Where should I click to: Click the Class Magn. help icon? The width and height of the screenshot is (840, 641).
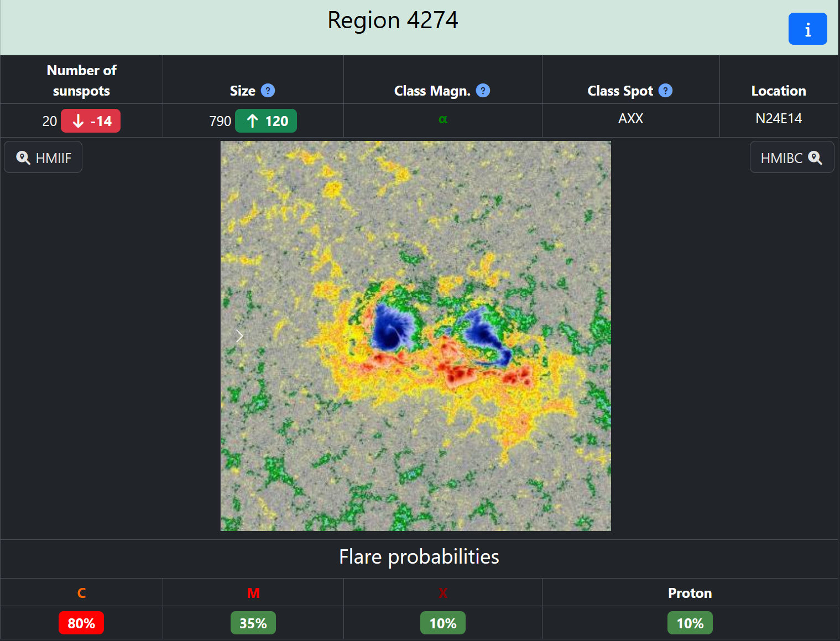483,91
